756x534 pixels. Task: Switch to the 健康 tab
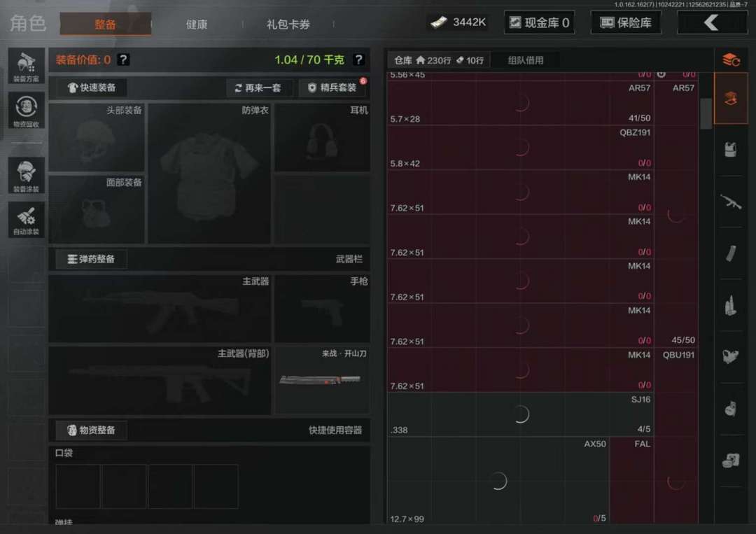click(x=197, y=24)
